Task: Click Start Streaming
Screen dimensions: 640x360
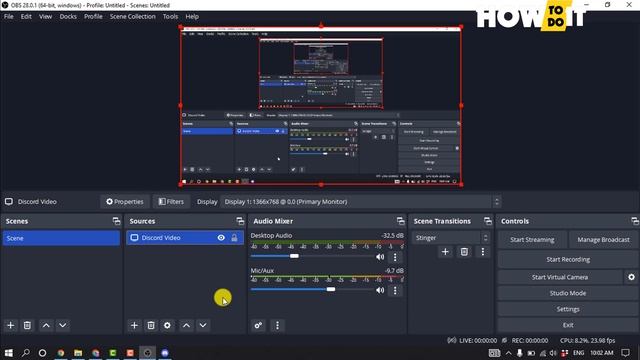Action: [532, 240]
